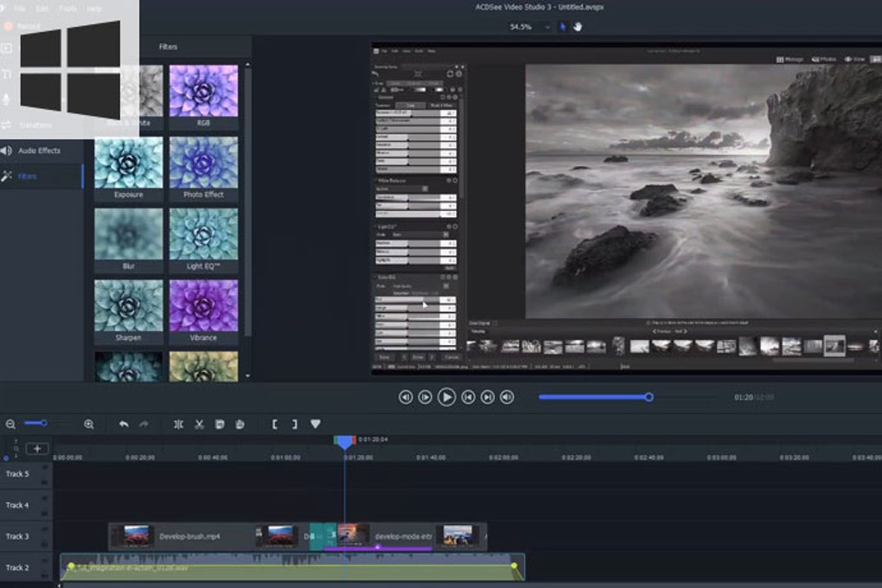The width and height of the screenshot is (882, 588).
Task: Select the Cut scissors tool
Action: [x=199, y=424]
